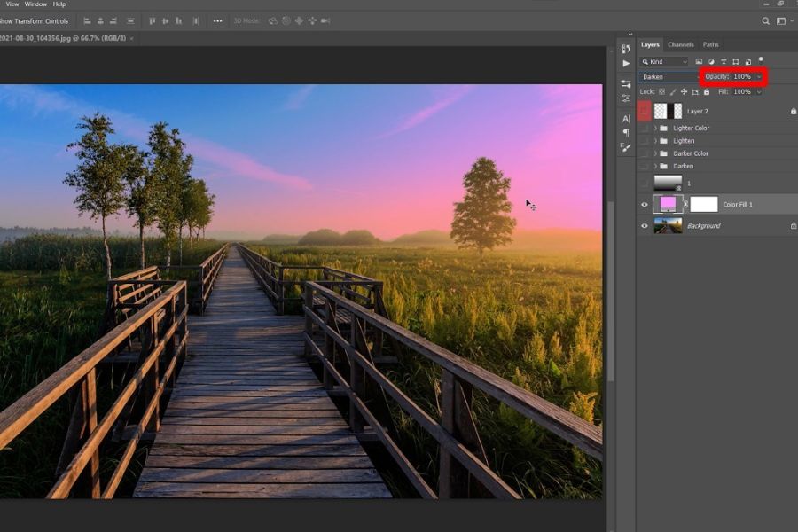This screenshot has width=798, height=532.
Task: Expand the Lighter Color layer group
Action: pyautogui.click(x=655, y=129)
